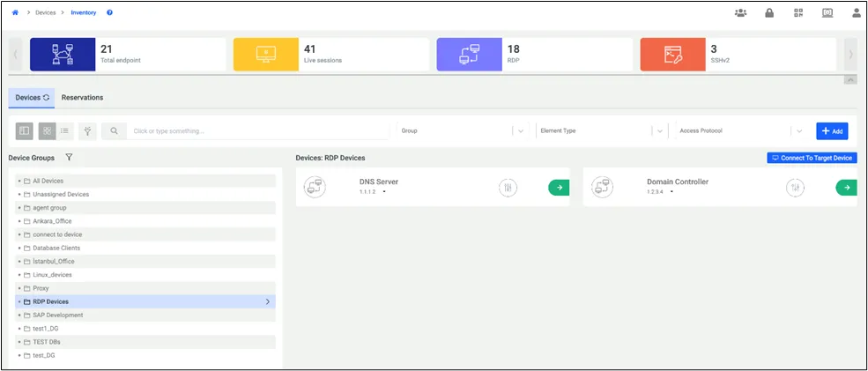Expand DNS Server address caret

click(x=384, y=192)
